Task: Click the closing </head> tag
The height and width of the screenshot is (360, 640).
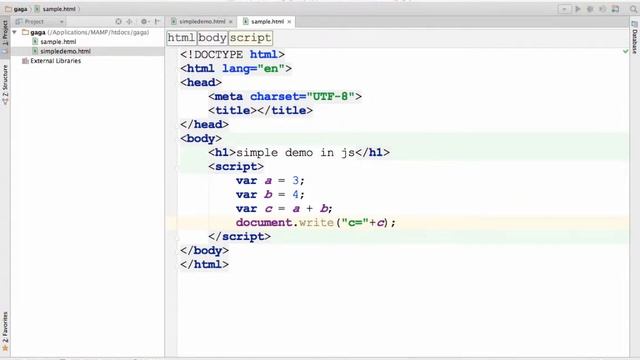Action: [x=204, y=124]
